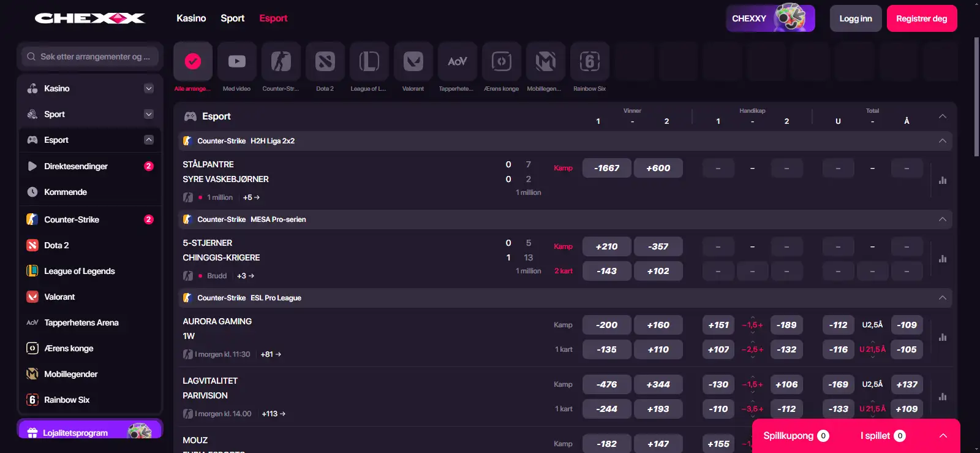Open Rainbow Six in the sidebar
The image size is (980, 453).
tap(90, 400)
